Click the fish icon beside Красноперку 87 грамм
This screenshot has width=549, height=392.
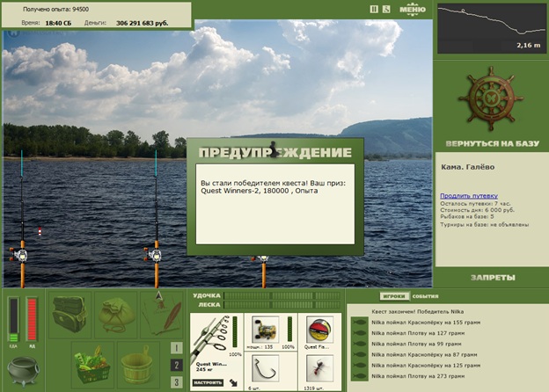(x=359, y=354)
